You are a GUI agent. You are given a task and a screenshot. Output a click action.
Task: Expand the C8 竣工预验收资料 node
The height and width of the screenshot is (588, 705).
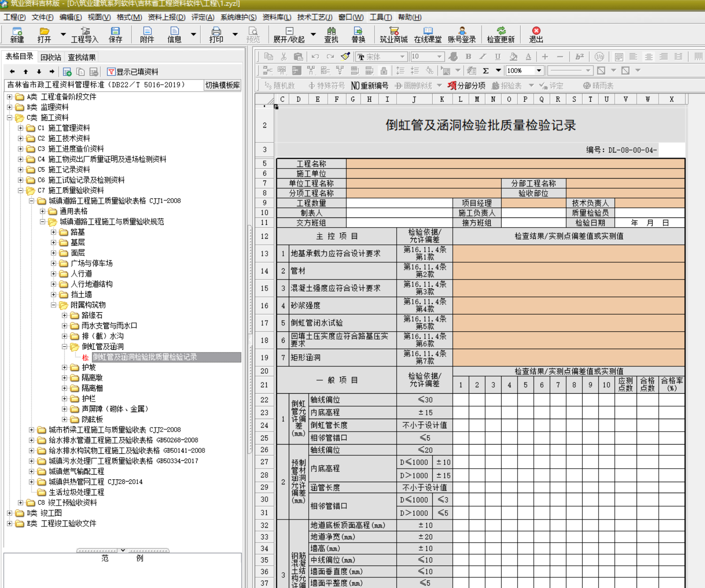point(20,502)
